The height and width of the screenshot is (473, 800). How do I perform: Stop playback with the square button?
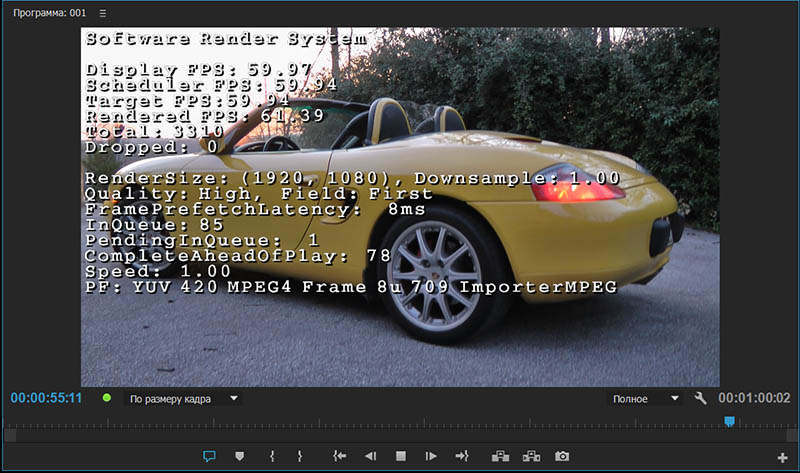pos(401,456)
